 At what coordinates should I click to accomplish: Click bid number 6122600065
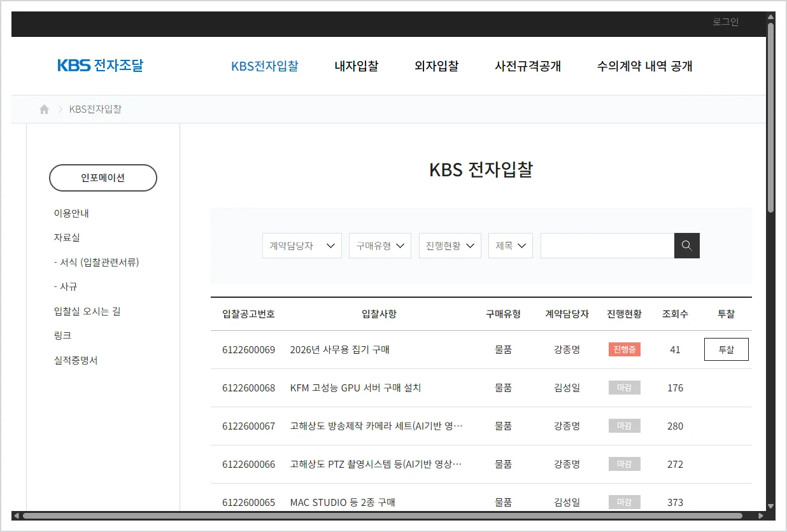tap(248, 502)
